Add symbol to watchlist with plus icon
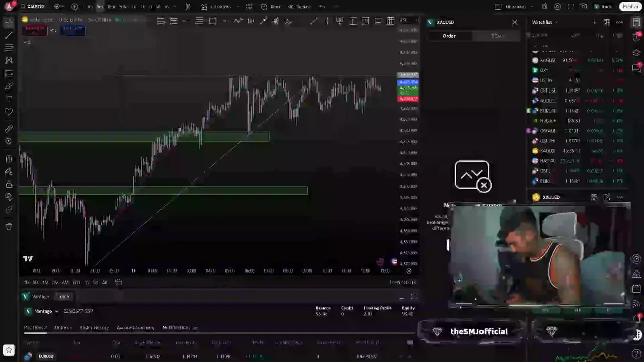The width and height of the screenshot is (644, 362). click(594, 22)
